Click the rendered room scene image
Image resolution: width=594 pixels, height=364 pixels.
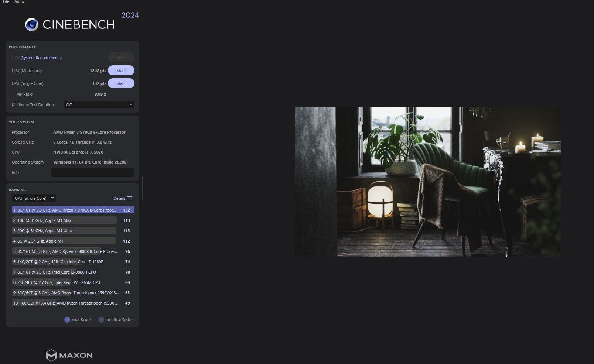(x=427, y=182)
